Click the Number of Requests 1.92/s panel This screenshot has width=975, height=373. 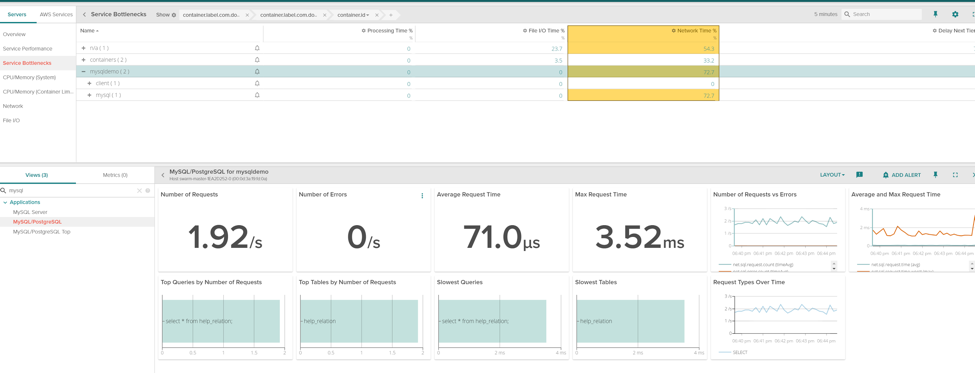pos(224,230)
